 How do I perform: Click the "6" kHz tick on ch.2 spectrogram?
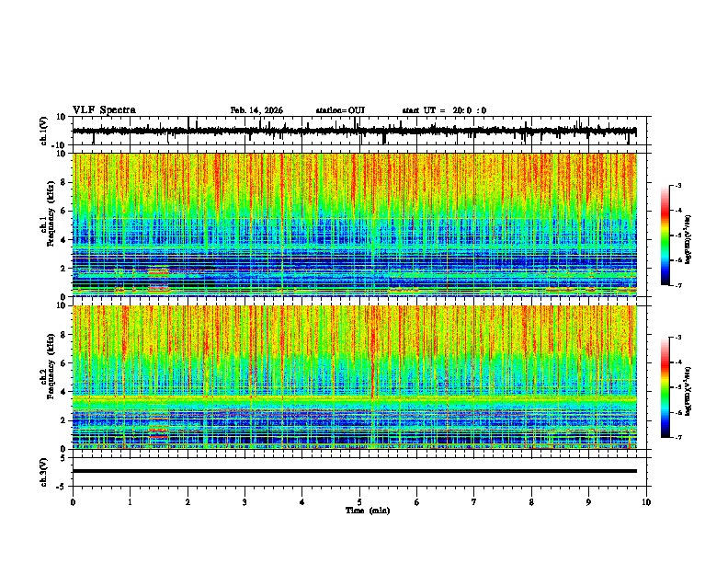63,363
